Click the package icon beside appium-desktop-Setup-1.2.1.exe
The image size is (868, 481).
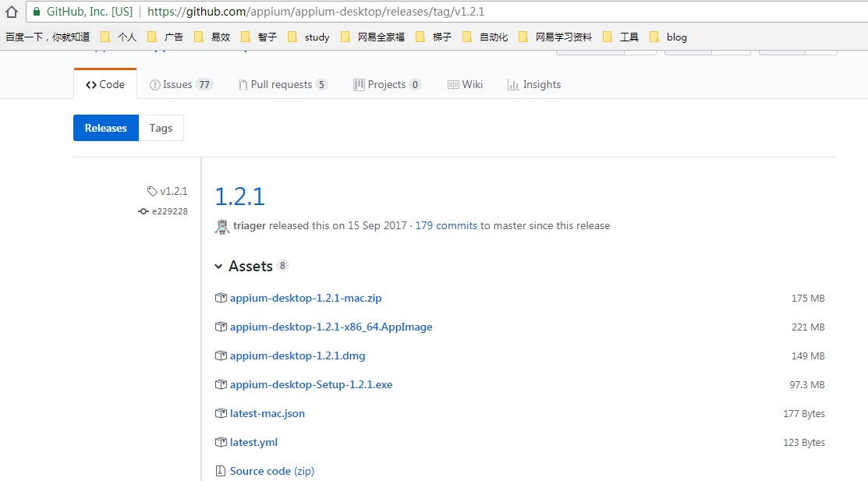click(x=221, y=384)
